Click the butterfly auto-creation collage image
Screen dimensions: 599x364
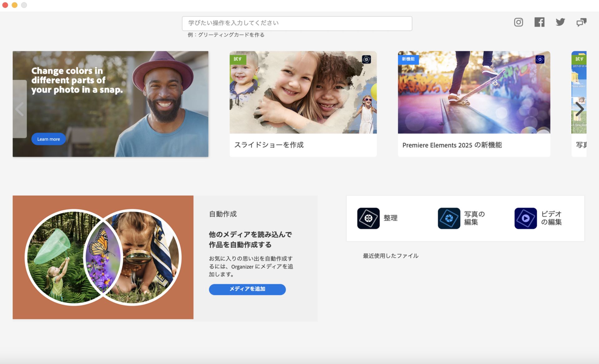[x=103, y=257]
